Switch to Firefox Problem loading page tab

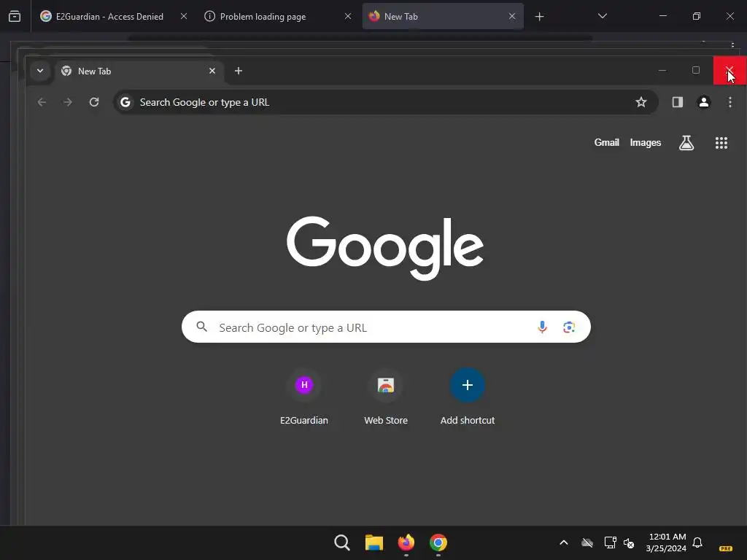point(279,16)
